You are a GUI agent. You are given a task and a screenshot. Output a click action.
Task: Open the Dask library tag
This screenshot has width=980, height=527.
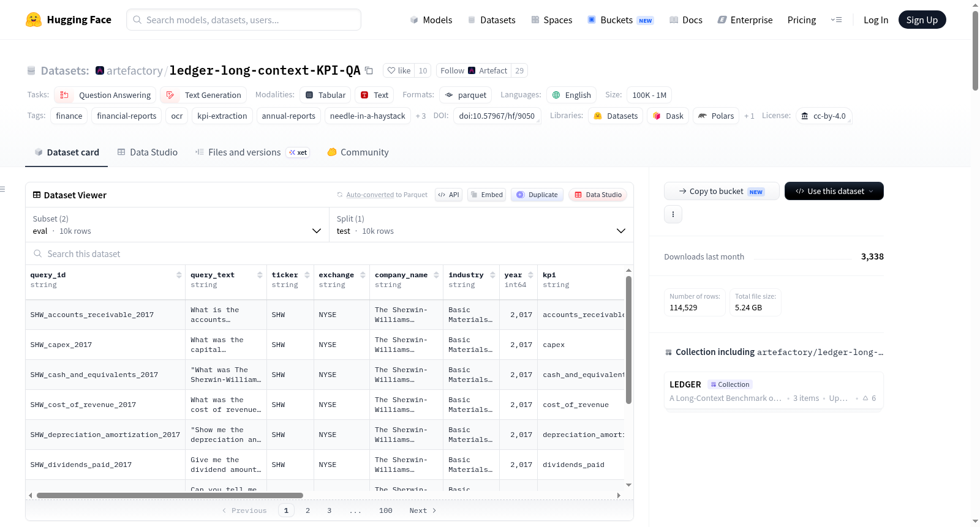click(x=668, y=116)
